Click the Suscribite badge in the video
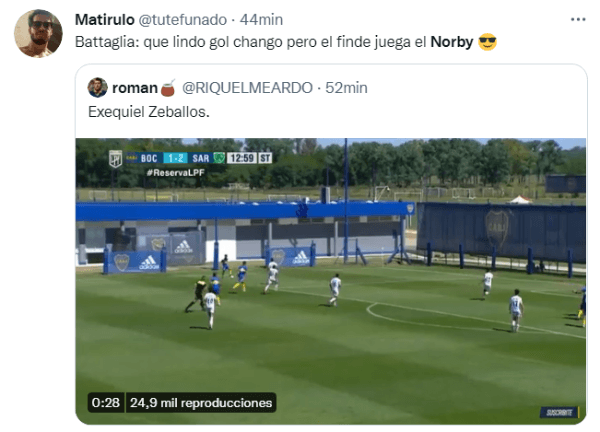 560,412
